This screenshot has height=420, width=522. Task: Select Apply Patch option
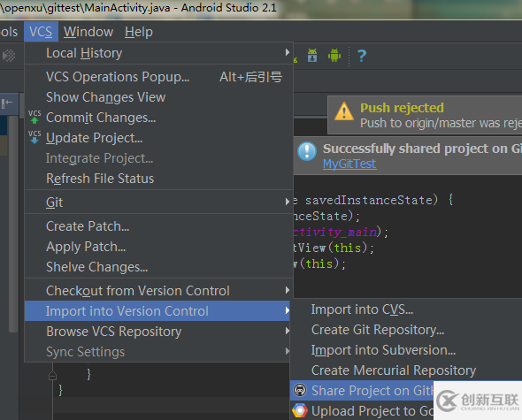(x=158, y=247)
